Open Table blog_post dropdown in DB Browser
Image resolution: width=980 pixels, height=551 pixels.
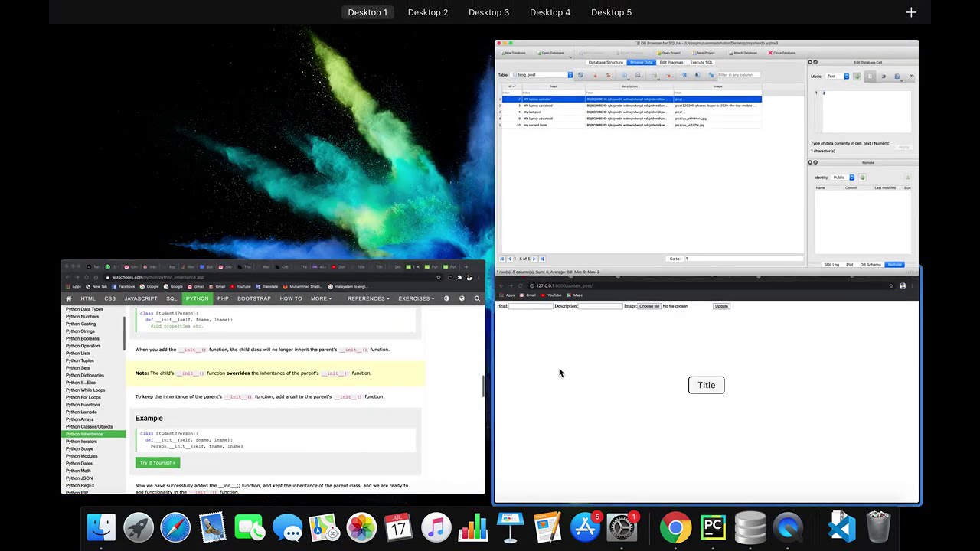tap(542, 75)
